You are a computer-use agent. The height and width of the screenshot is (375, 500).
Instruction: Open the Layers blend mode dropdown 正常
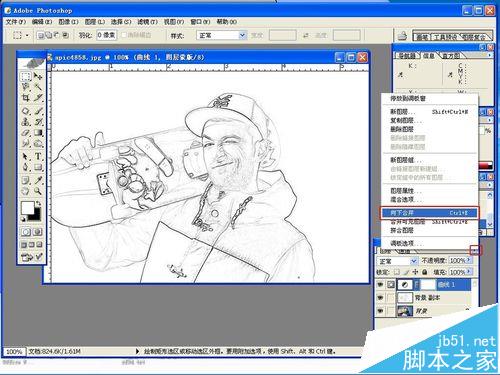point(397,261)
